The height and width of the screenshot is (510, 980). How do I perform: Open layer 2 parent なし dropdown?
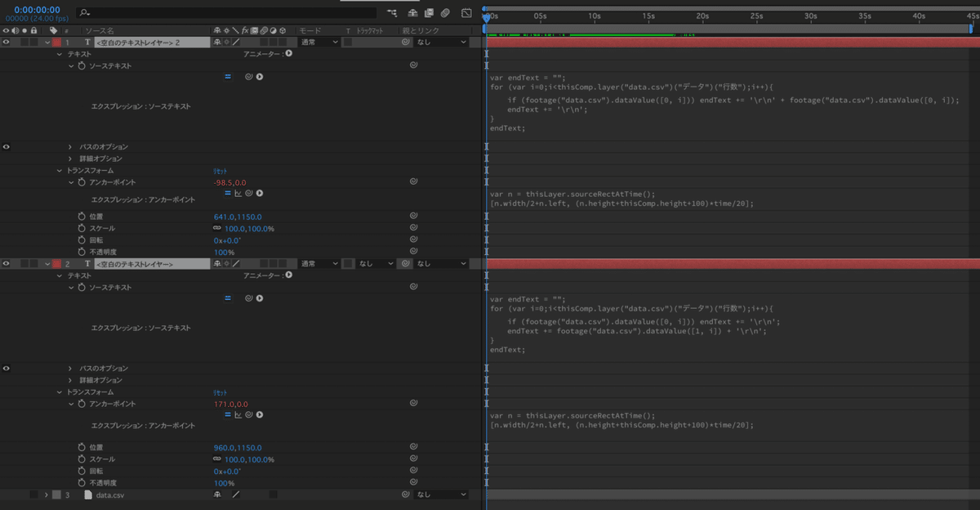442,264
